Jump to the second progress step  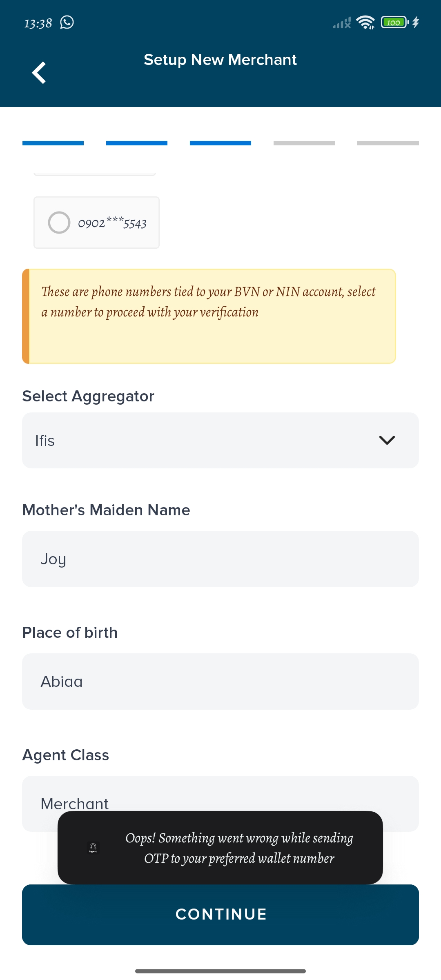(137, 143)
